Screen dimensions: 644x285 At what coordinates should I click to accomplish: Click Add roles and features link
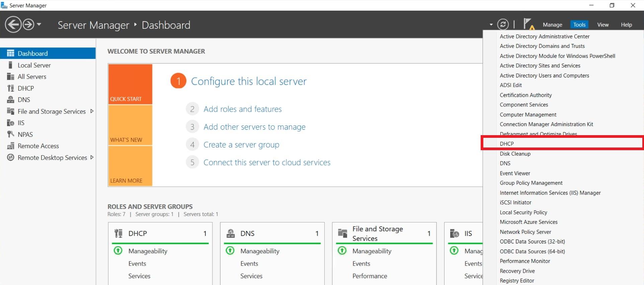click(242, 109)
